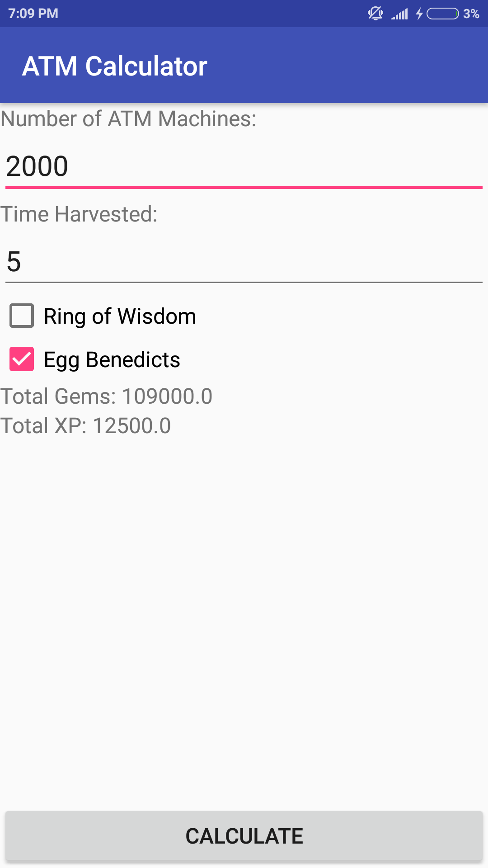Tap the 3% battery percentage indicator

(x=471, y=14)
